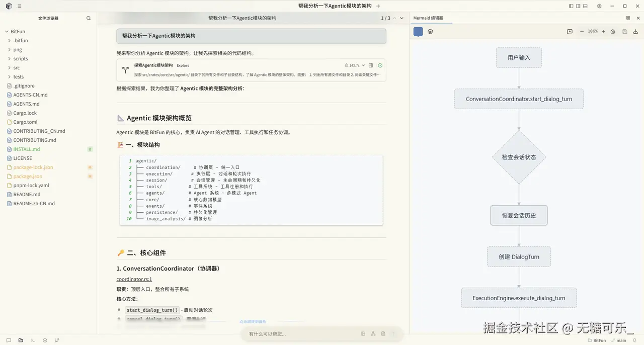The image size is (644, 345).
Task: Select the session tab title in title bar
Action: [x=335, y=6]
